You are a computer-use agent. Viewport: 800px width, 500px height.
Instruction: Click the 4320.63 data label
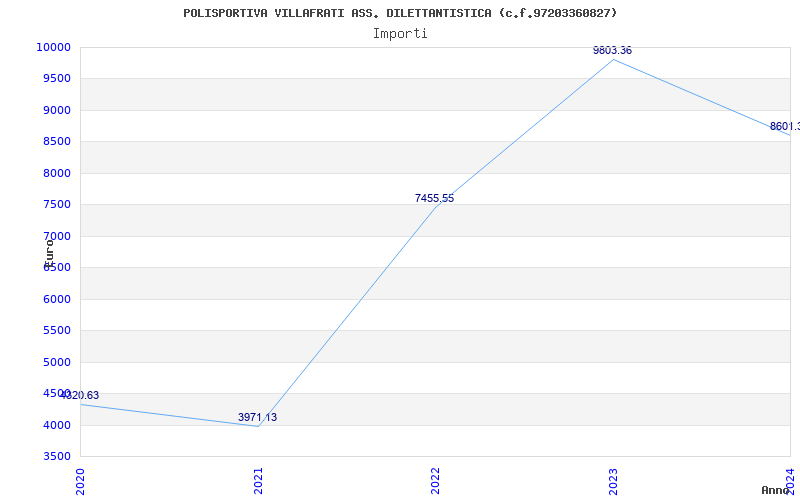(x=80, y=395)
